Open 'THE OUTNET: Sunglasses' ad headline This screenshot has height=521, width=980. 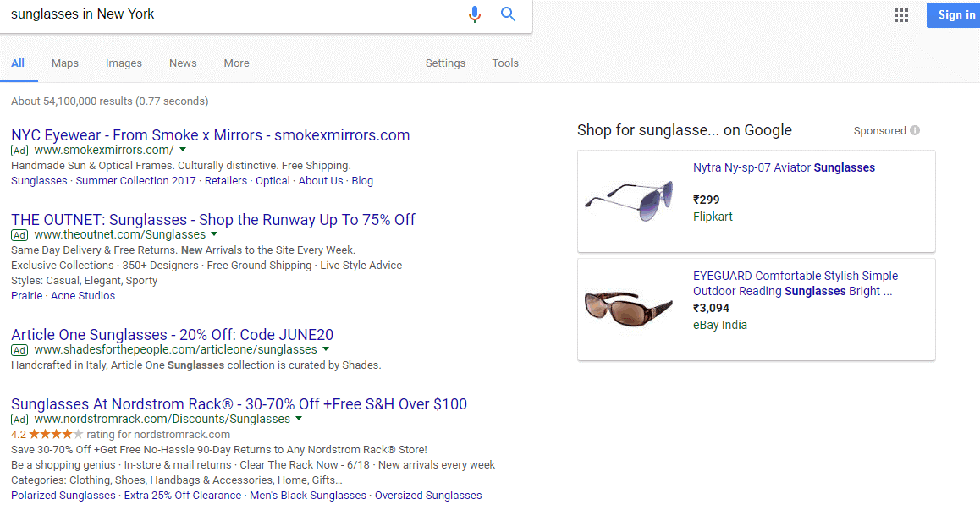[213, 220]
